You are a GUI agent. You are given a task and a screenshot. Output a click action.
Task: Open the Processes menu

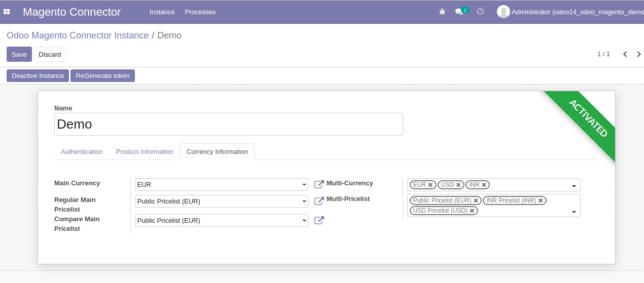click(x=200, y=12)
